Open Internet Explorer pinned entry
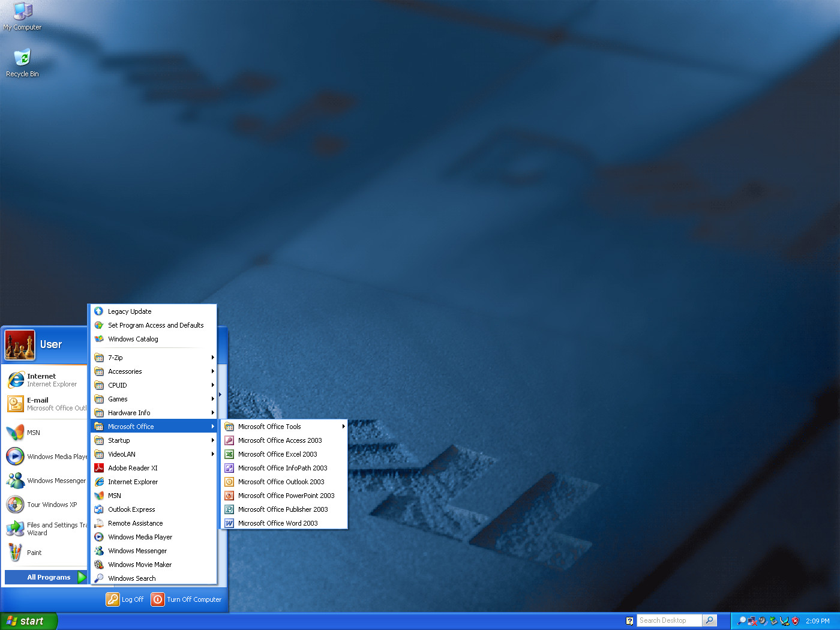This screenshot has width=840, height=630. tap(46, 380)
